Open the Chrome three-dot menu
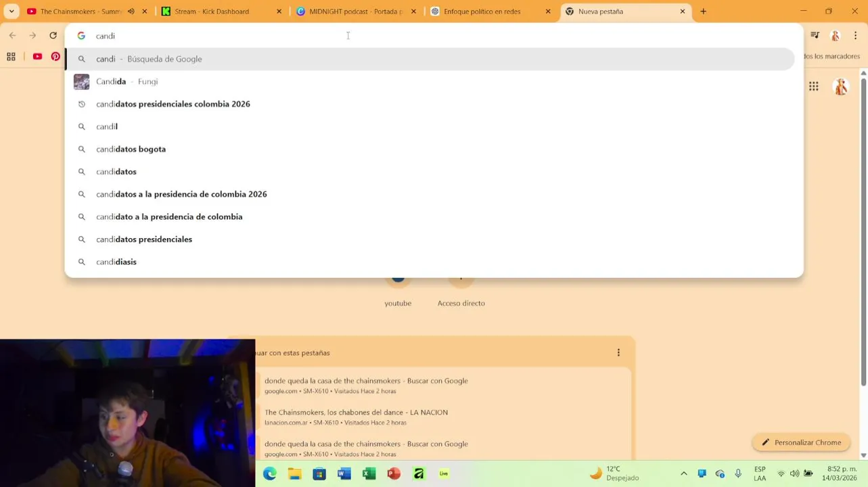The image size is (868, 487). coord(856,35)
